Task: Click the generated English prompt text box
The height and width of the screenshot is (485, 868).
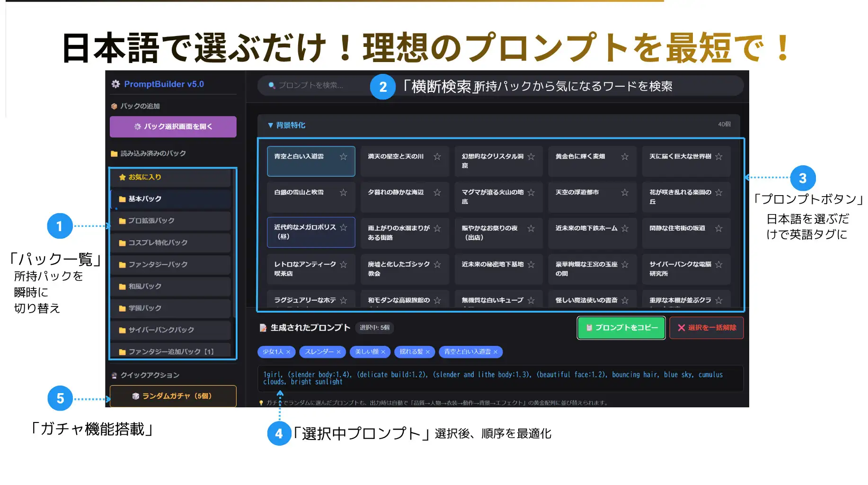Action: pyautogui.click(x=500, y=378)
